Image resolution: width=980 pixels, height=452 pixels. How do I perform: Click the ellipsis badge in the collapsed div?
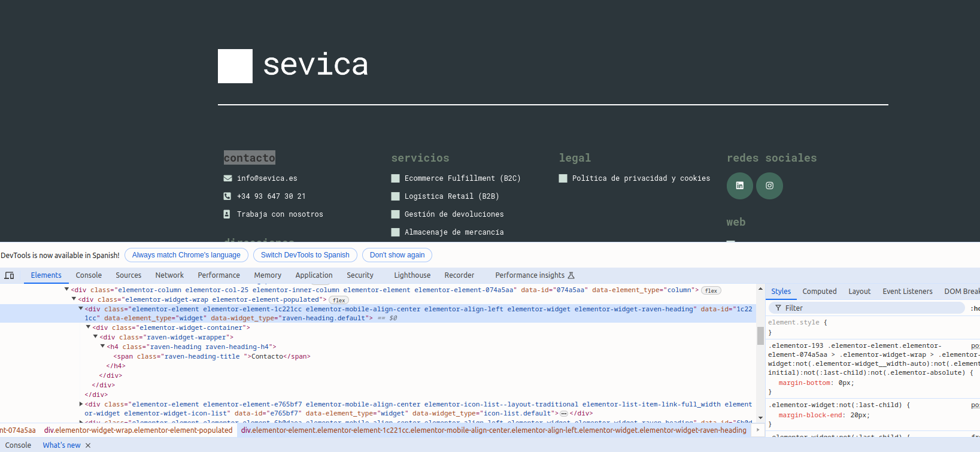pos(563,414)
